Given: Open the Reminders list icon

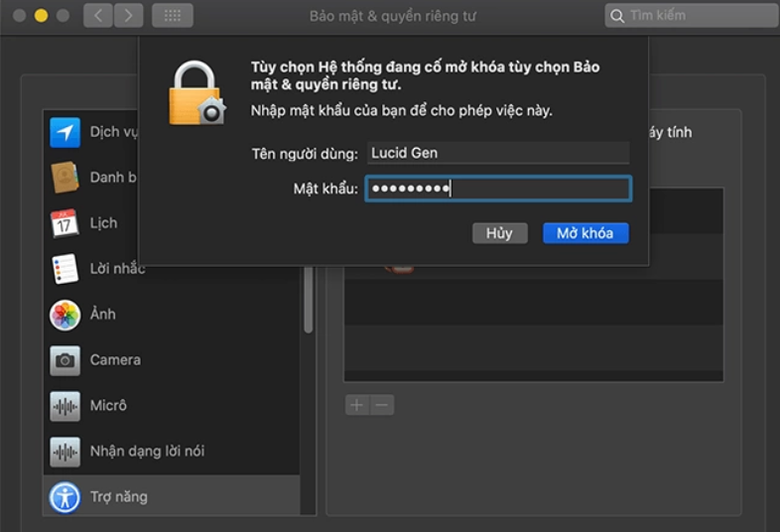Looking at the screenshot, I should click(x=65, y=269).
